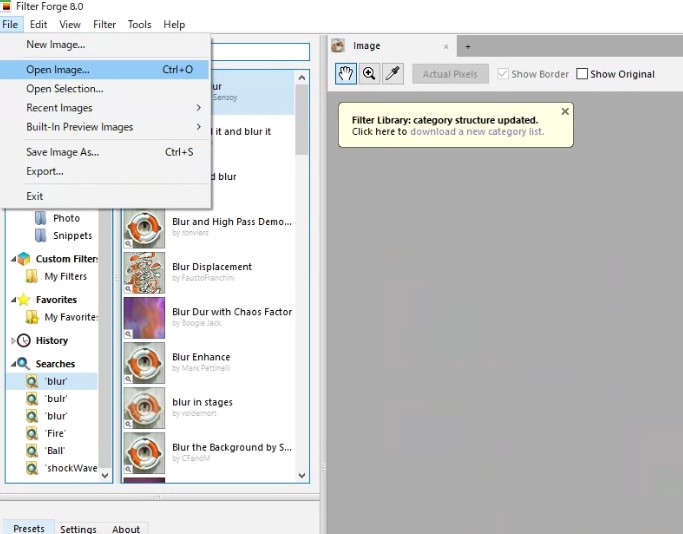The width and height of the screenshot is (683, 534).
Task: Collapse the Searches tree node
Action: [x=14, y=363]
